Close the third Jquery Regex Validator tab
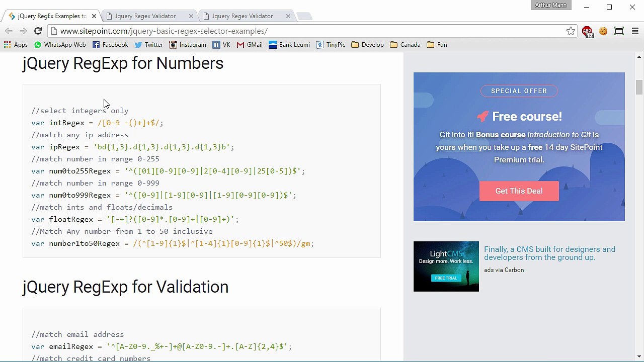Image resolution: width=644 pixels, height=362 pixels. click(x=288, y=16)
